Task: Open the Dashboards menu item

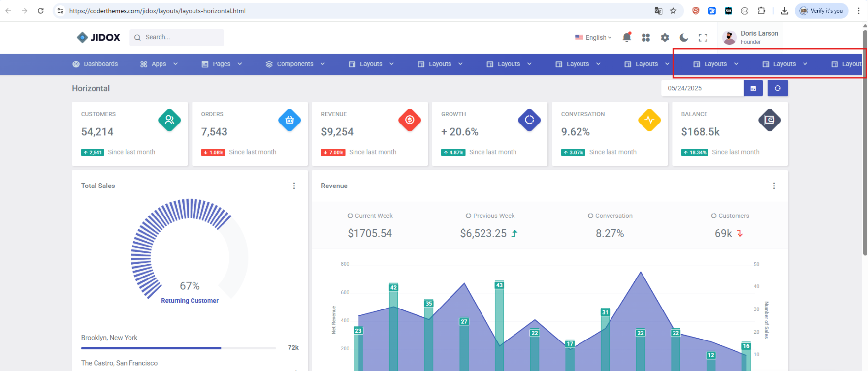Action: point(96,64)
